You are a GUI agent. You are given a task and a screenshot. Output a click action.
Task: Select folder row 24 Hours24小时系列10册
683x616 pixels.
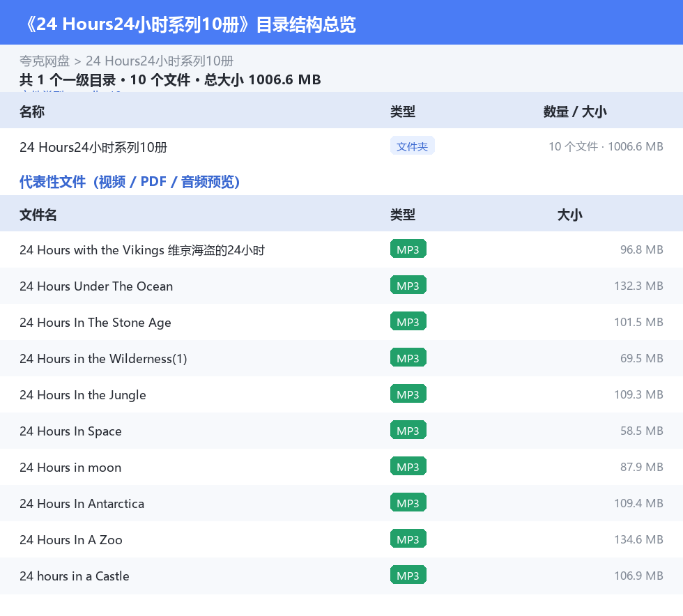point(341,147)
